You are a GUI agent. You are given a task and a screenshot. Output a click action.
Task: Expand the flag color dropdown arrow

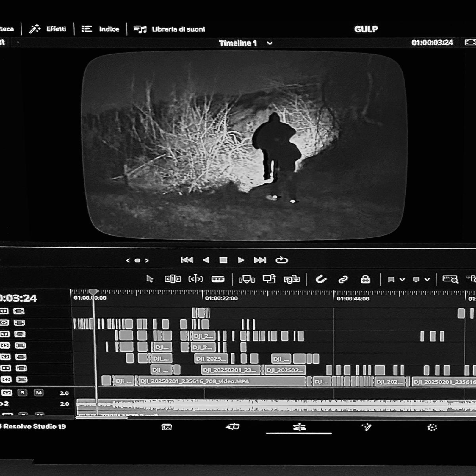coord(402,279)
